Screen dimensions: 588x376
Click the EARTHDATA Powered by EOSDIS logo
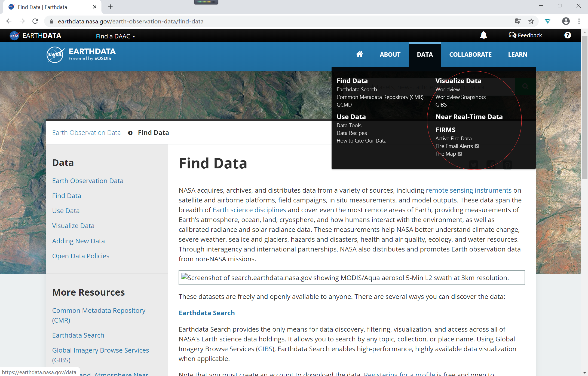point(81,54)
